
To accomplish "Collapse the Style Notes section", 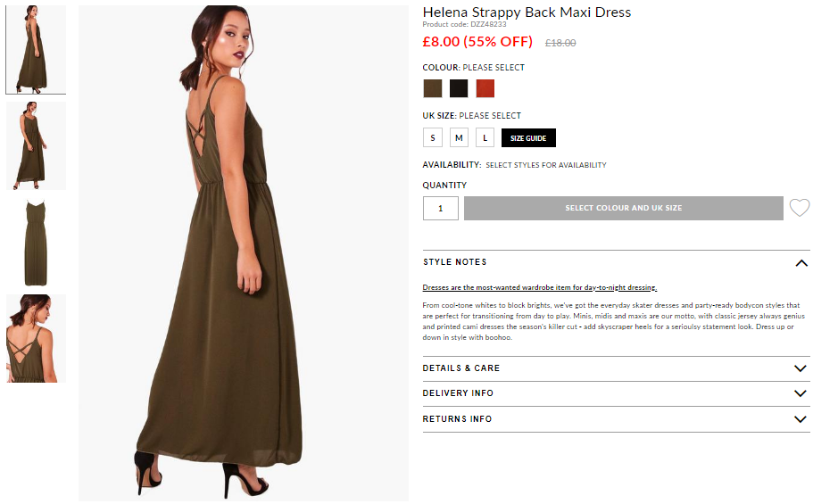I will (x=616, y=262).
